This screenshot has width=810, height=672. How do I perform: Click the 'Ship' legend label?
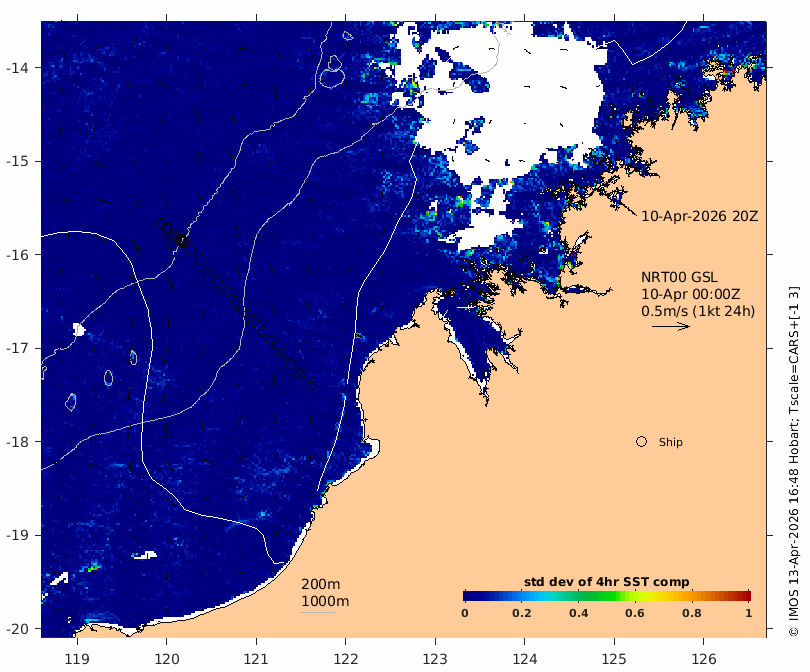671,442
